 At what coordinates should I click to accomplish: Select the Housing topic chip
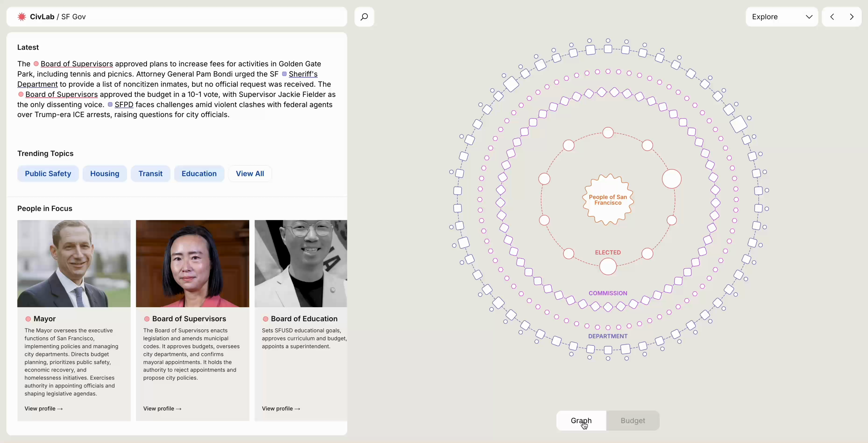(105, 174)
